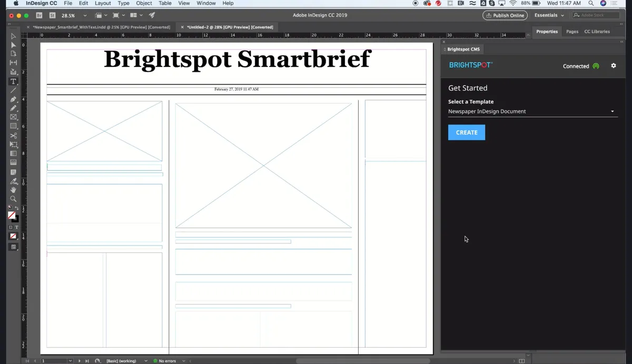Toggle formatting affects text button
Screen dimensions: 632x364
tap(17, 227)
